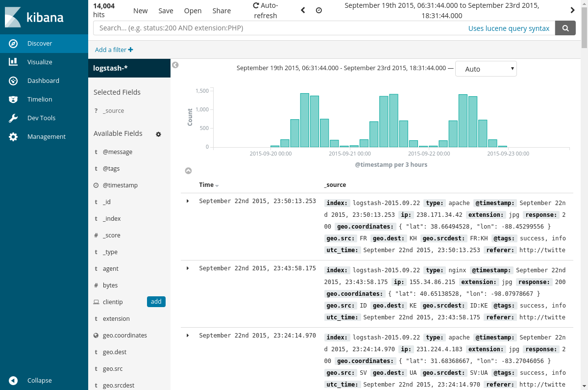Open the 'Uses lucene query syntax' link
Viewport: 588px width, 390px height.
coord(509,28)
